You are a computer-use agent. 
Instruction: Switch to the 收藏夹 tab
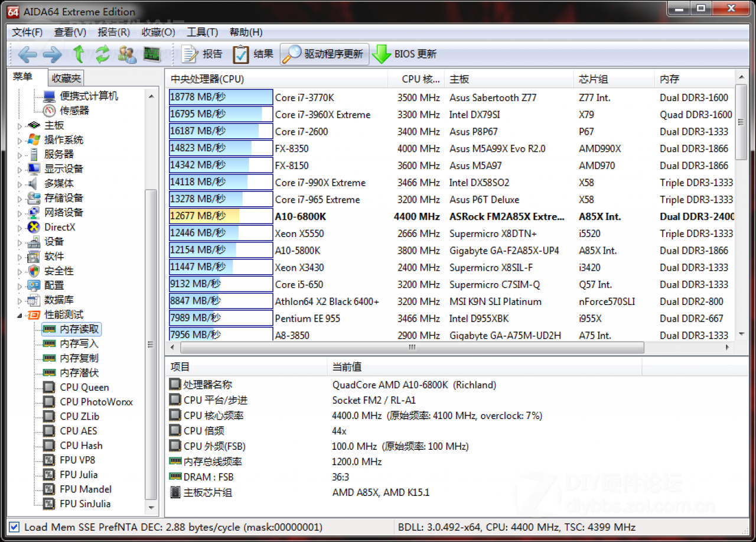coord(66,78)
